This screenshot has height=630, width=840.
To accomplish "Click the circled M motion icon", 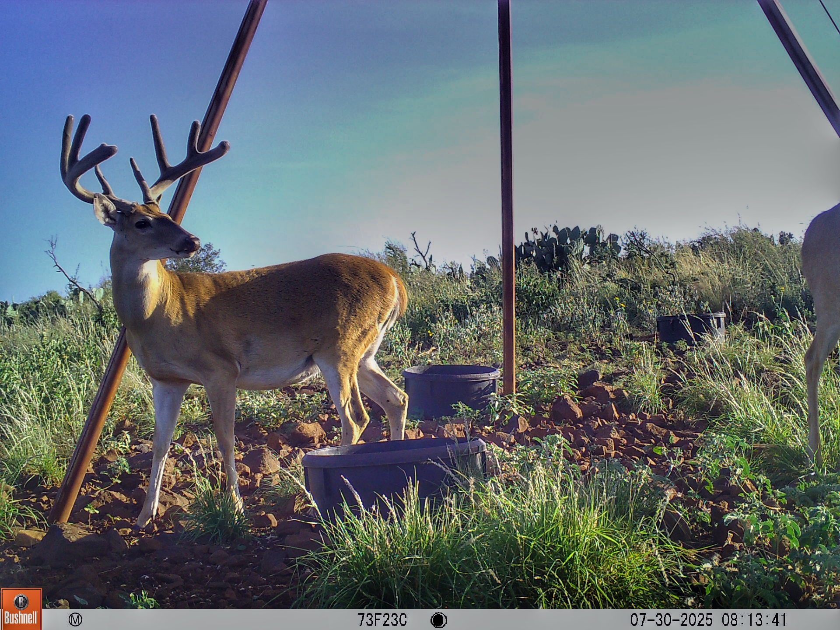I will coord(75,619).
